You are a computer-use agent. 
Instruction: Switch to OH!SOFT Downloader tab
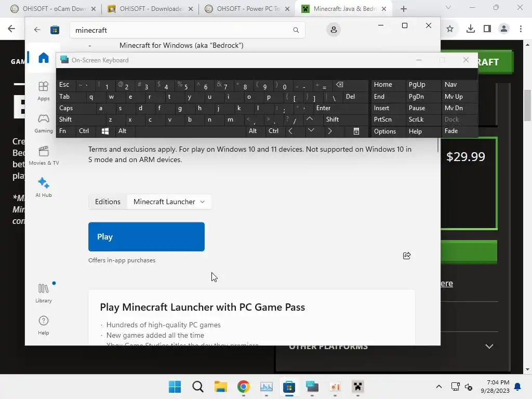coord(150,9)
